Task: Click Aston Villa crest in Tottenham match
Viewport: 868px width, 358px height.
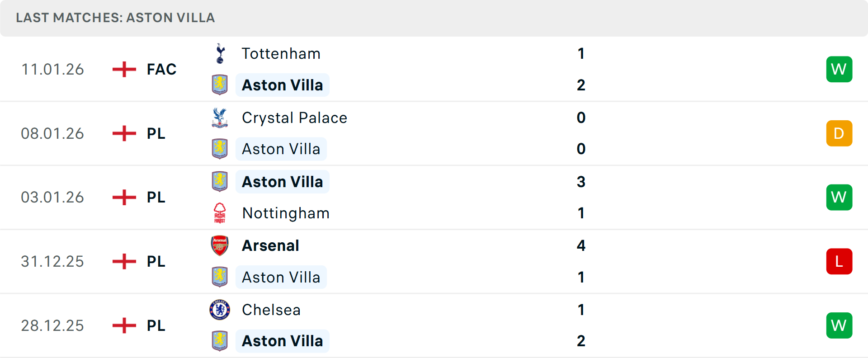Action: 220,85
